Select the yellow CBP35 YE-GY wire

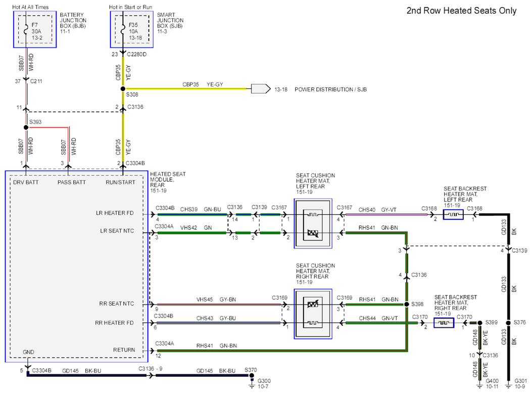click(x=184, y=89)
